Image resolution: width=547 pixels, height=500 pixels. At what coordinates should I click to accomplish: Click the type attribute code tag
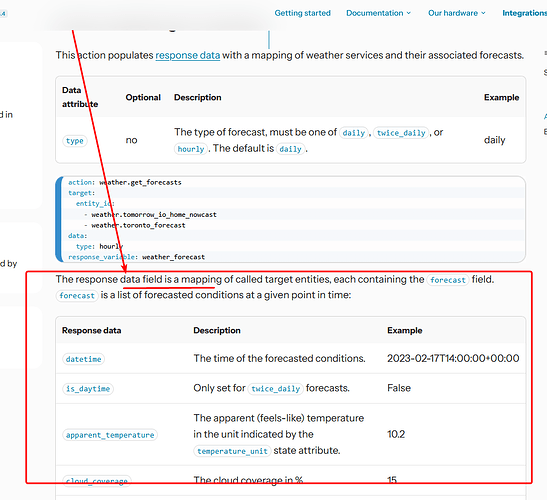(75, 141)
